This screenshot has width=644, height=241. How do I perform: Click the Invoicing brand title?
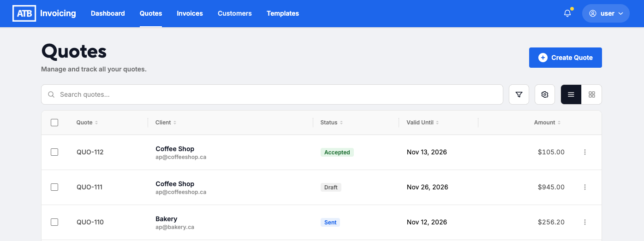click(58, 13)
